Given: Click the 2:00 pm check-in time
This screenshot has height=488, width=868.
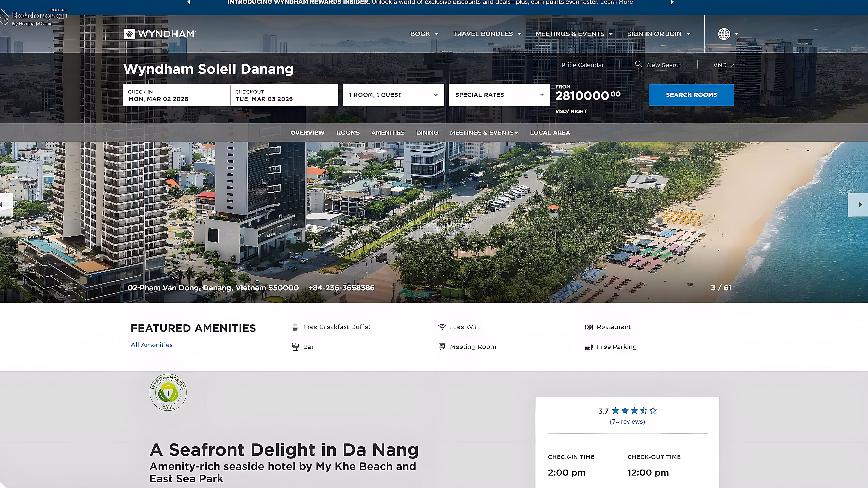Looking at the screenshot, I should (567, 473).
